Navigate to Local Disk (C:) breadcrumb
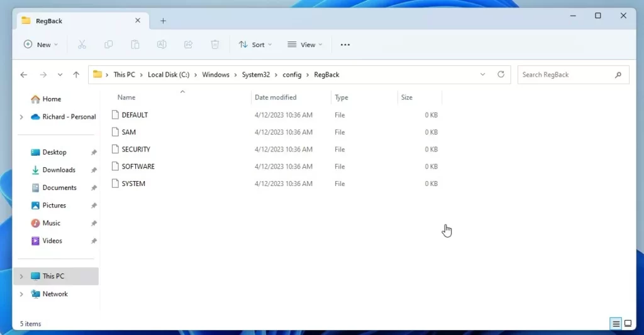 click(x=169, y=75)
